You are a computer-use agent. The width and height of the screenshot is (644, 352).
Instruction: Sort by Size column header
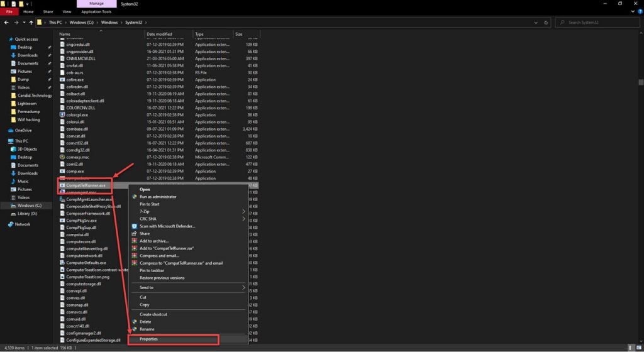(x=238, y=34)
